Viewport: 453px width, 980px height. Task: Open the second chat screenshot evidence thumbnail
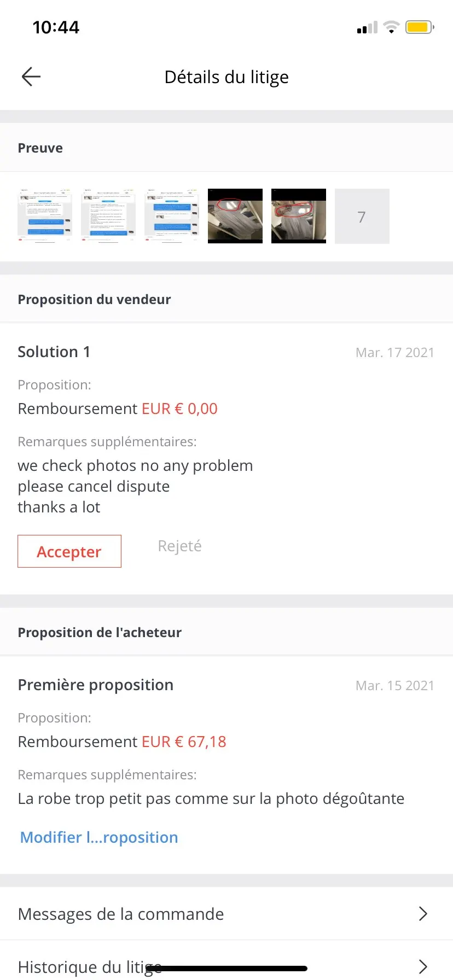coord(108,216)
